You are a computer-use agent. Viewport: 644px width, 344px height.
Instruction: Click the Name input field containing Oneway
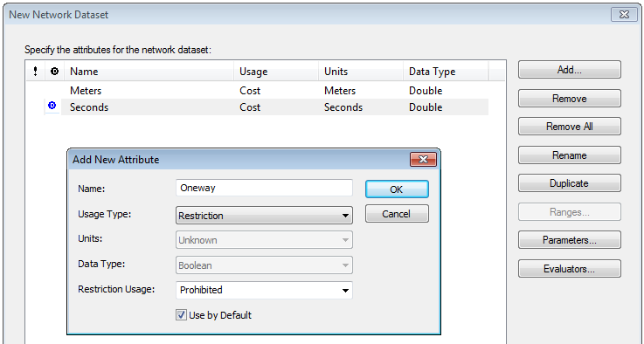tap(264, 188)
